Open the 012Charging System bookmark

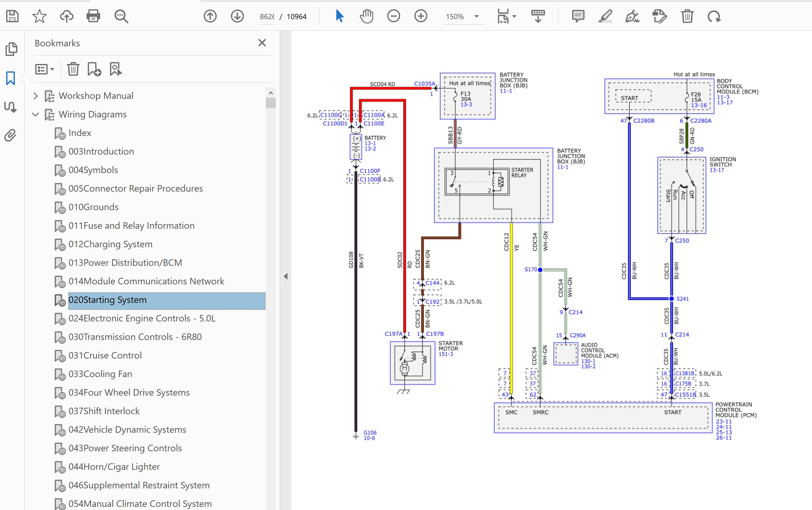tap(110, 244)
